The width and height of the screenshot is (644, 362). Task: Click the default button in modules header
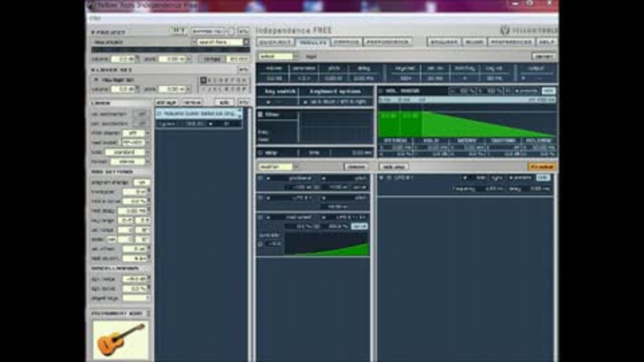tap(544, 56)
